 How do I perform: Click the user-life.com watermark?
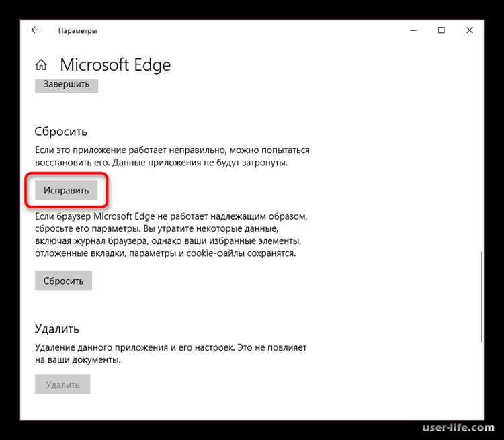point(458,427)
